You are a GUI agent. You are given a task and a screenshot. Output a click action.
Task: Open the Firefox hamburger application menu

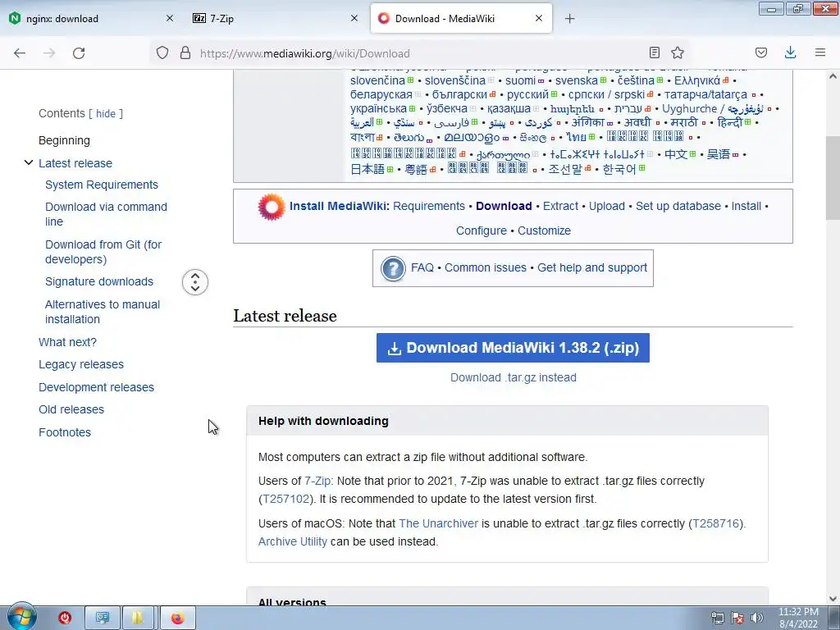click(x=820, y=52)
